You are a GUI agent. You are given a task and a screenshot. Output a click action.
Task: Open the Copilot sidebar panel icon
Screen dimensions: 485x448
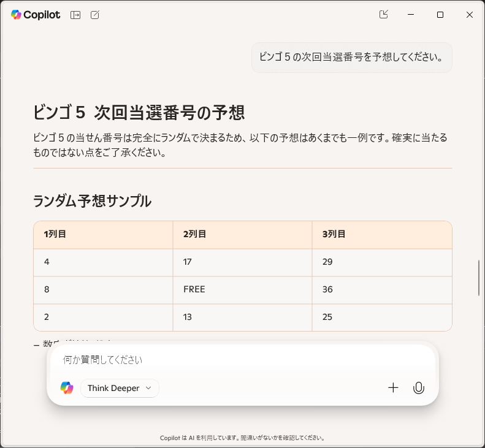(x=75, y=15)
